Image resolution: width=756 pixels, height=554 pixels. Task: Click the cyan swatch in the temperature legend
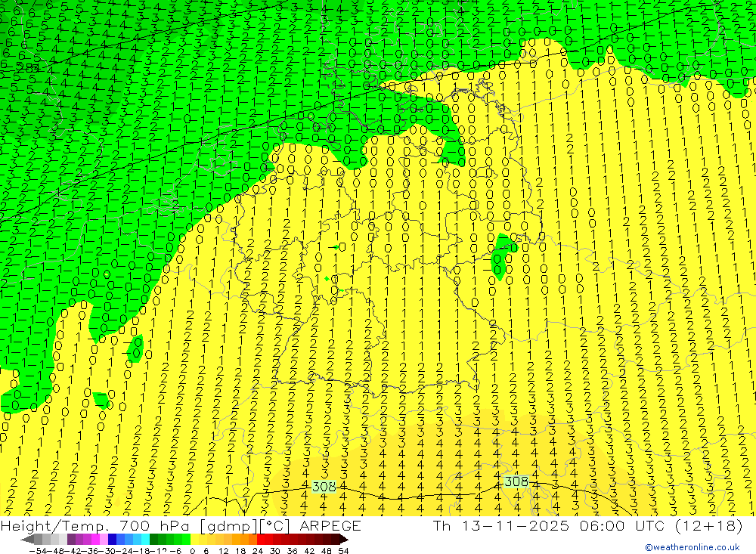point(145,540)
